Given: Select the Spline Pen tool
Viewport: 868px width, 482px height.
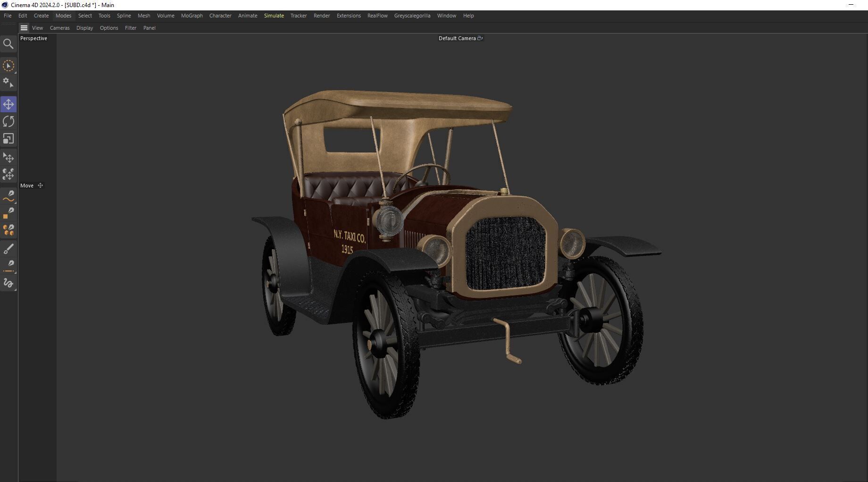Looking at the screenshot, I should [8, 196].
